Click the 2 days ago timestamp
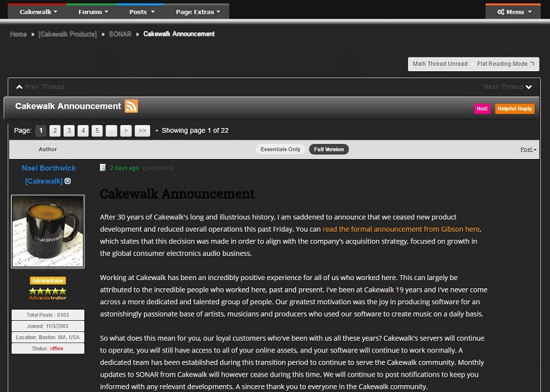550x392 pixels. pyautogui.click(x=124, y=168)
